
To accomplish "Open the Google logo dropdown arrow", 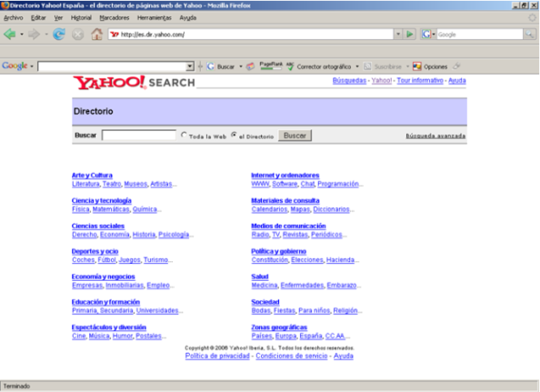I will (x=32, y=66).
